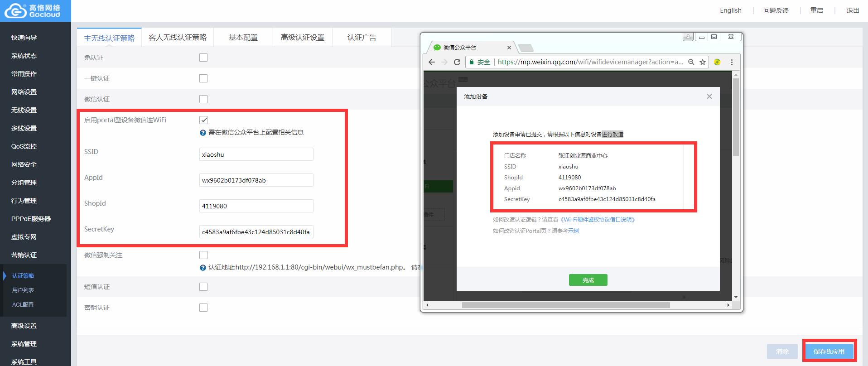Reload the WeChat platform page
Image resolution: width=868 pixels, height=366 pixels.
(x=457, y=62)
